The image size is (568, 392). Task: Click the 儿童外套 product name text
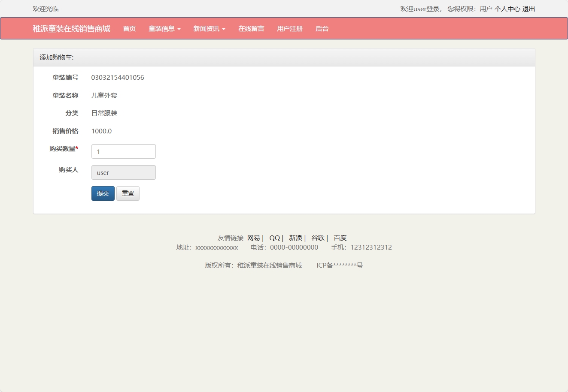[104, 95]
